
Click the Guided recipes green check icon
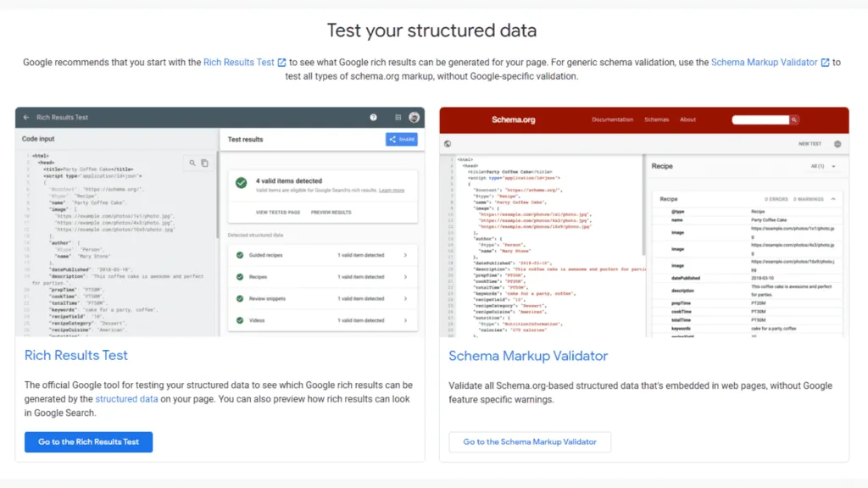[240, 255]
